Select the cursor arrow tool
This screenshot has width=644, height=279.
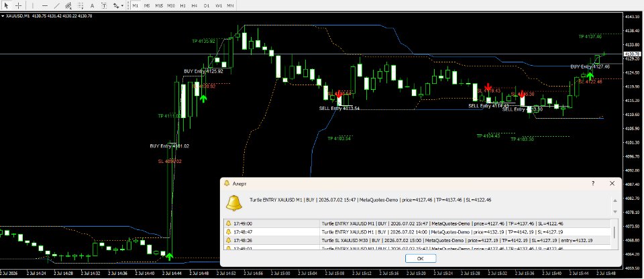pos(6,6)
